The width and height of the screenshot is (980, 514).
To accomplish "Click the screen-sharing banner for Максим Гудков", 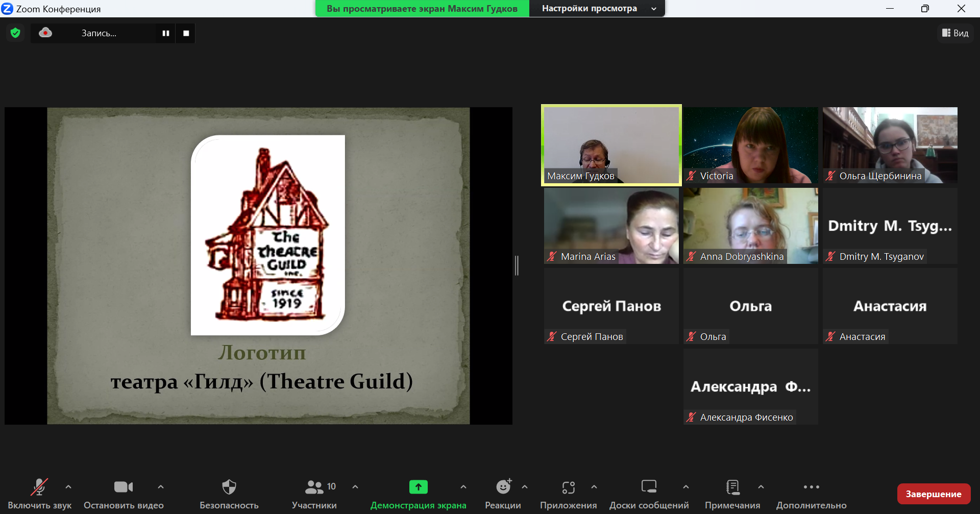I will click(x=422, y=9).
